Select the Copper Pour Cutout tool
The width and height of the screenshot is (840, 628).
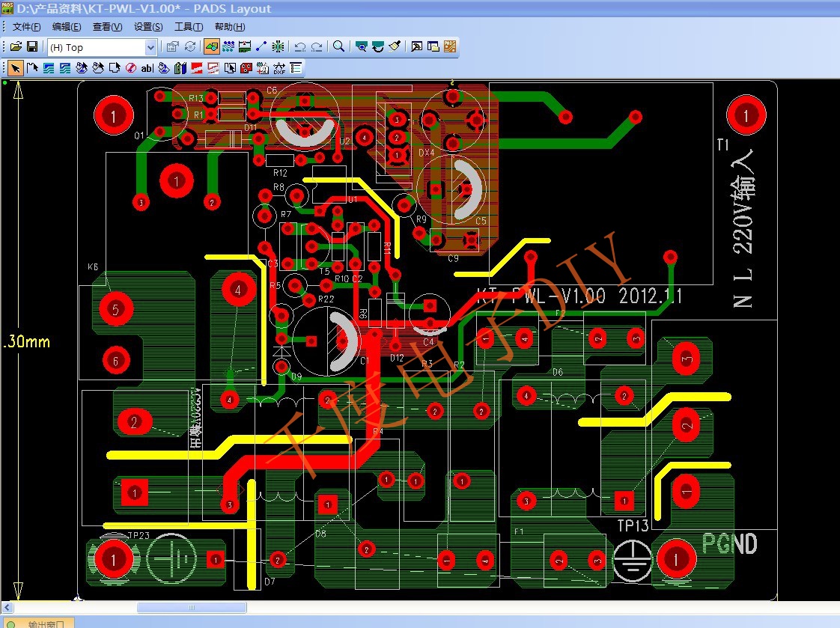click(x=98, y=68)
